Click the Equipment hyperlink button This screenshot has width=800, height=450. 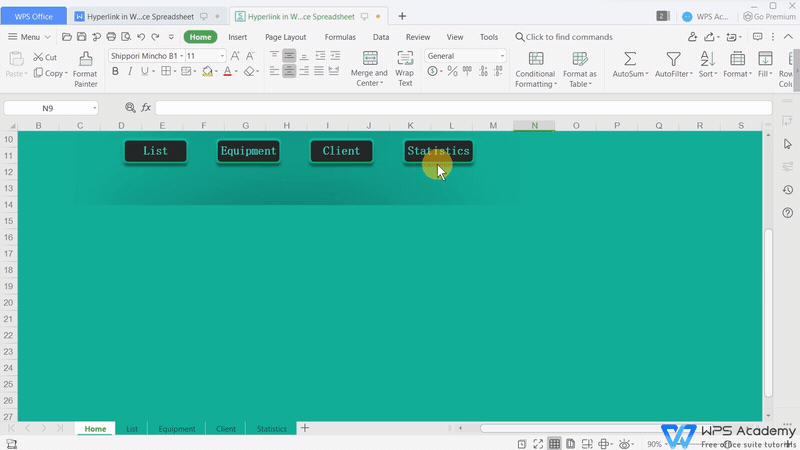[x=248, y=151]
